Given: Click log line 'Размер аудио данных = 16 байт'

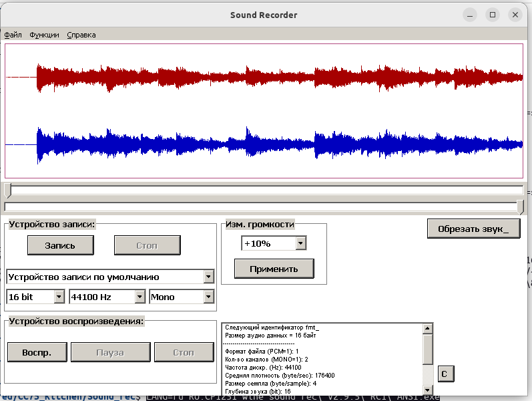Looking at the screenshot, I should [270, 336].
